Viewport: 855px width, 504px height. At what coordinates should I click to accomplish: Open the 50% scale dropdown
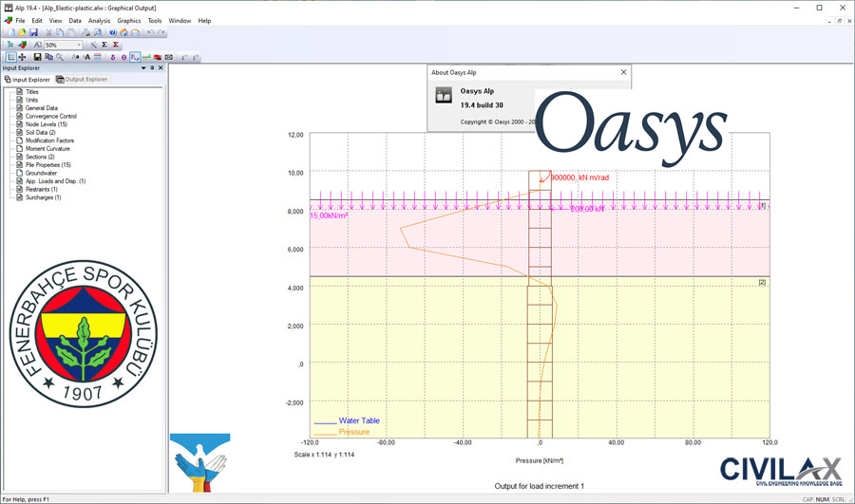coord(79,45)
